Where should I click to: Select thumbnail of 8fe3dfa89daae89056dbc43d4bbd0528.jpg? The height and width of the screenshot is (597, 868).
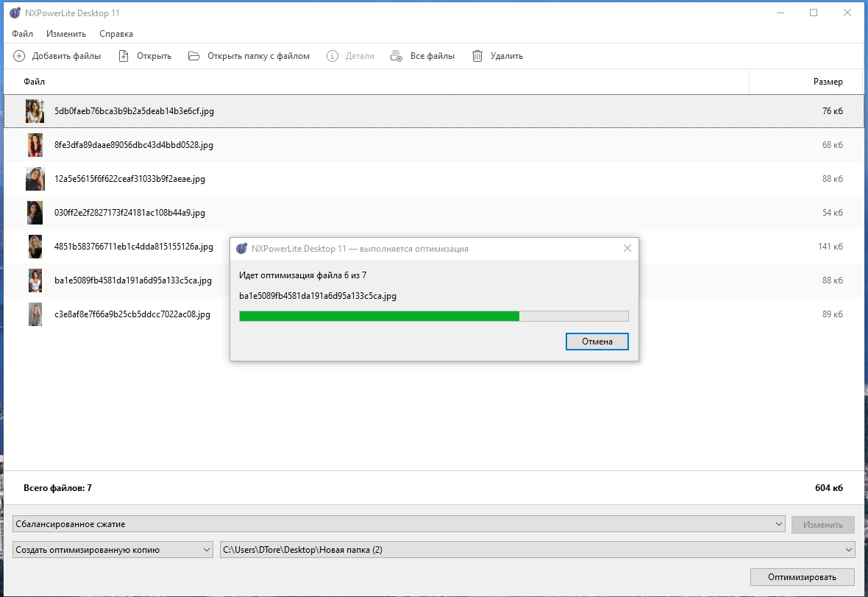[35, 145]
